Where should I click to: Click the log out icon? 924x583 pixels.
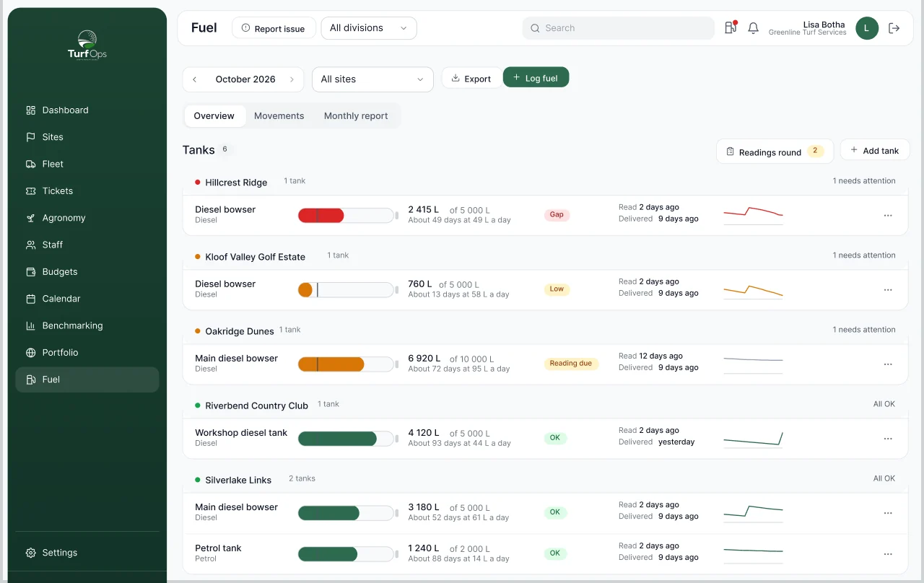(x=894, y=28)
